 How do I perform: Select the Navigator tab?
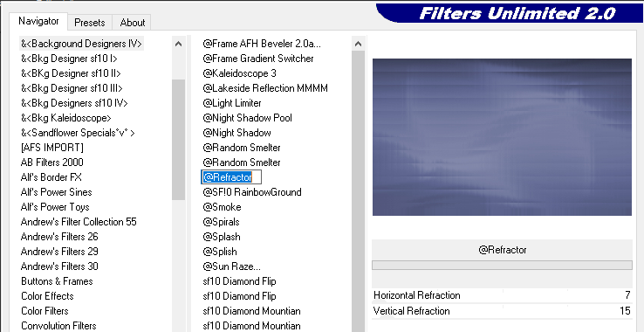38,21
